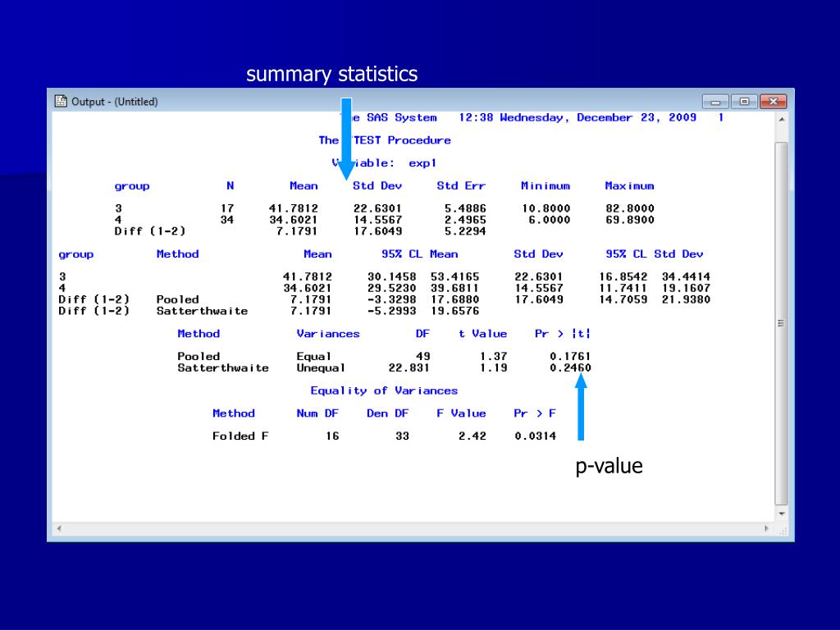Click the 'Unequal' variances cell
This screenshot has height=630, width=840.
321,368
